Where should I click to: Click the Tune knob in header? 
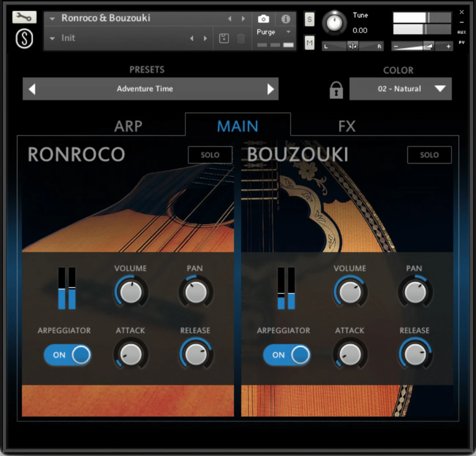334,23
